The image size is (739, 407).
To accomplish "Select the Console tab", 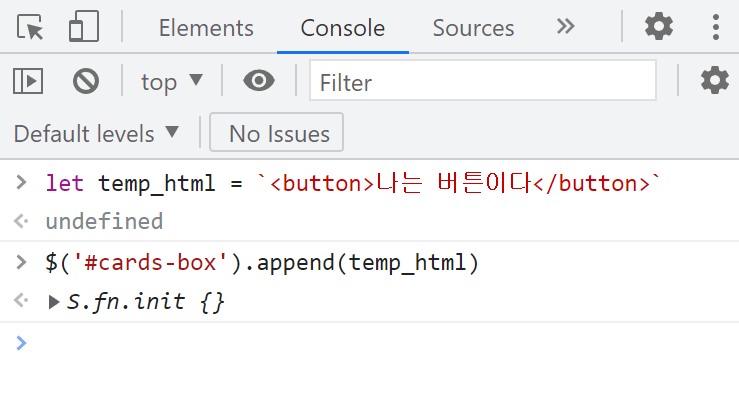I will pyautogui.click(x=343, y=28).
